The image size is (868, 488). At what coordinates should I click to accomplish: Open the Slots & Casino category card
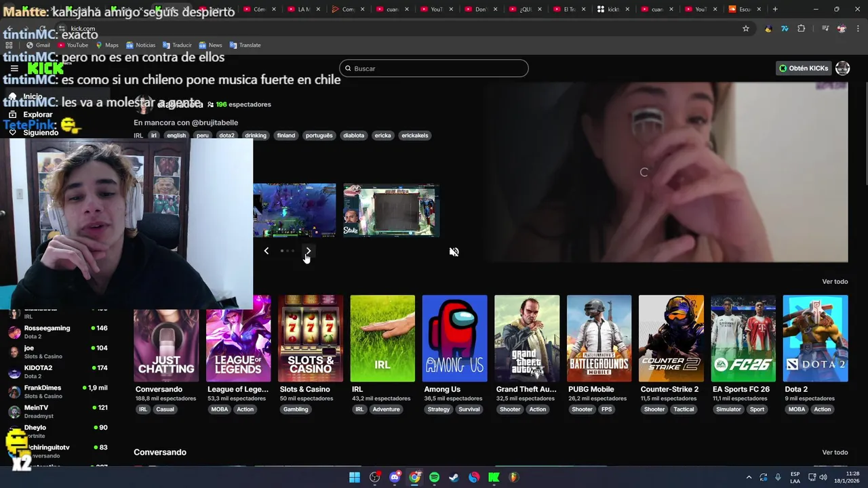coord(311,338)
